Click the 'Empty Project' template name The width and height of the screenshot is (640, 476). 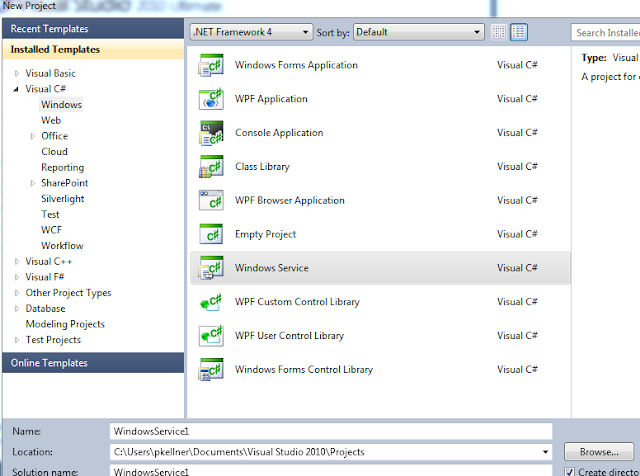point(265,234)
